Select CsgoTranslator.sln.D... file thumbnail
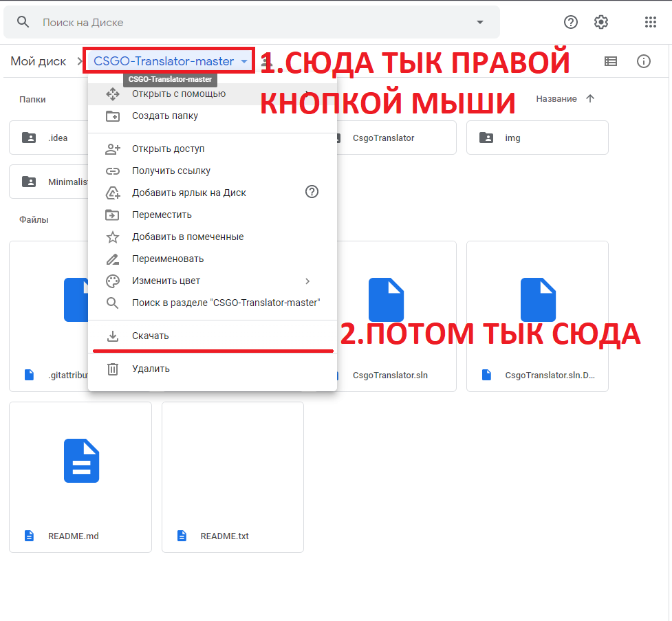Viewport: 672px width, 621px height. pyautogui.click(x=538, y=300)
